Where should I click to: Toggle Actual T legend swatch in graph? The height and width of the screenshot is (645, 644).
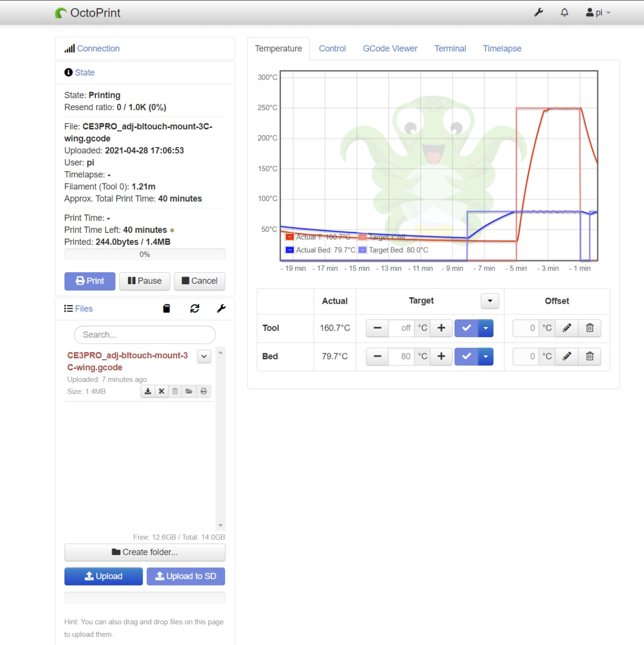coord(290,237)
